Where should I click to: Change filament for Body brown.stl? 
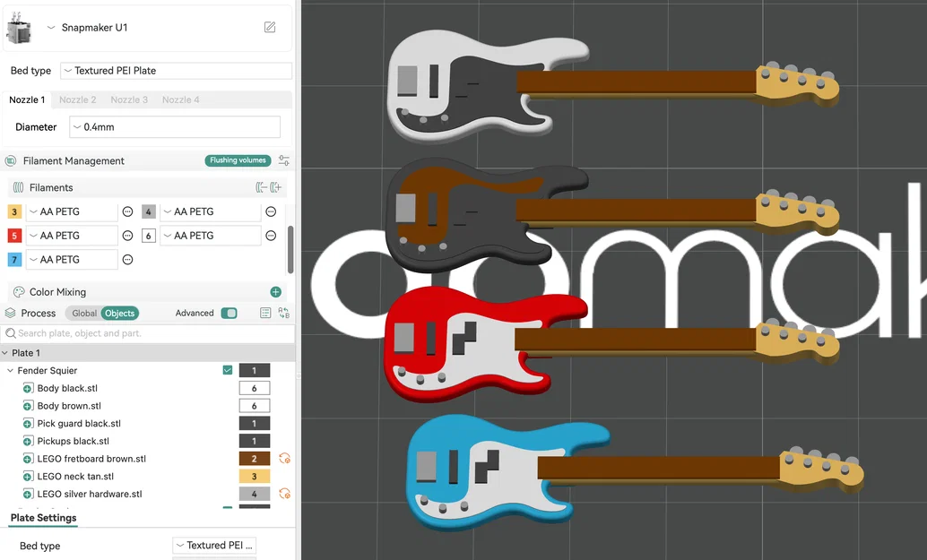point(255,406)
